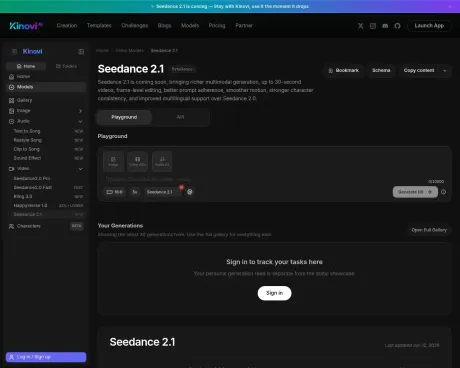Go to Home in the sidebar list
Screen dimensions: 460x368
point(46,77)
